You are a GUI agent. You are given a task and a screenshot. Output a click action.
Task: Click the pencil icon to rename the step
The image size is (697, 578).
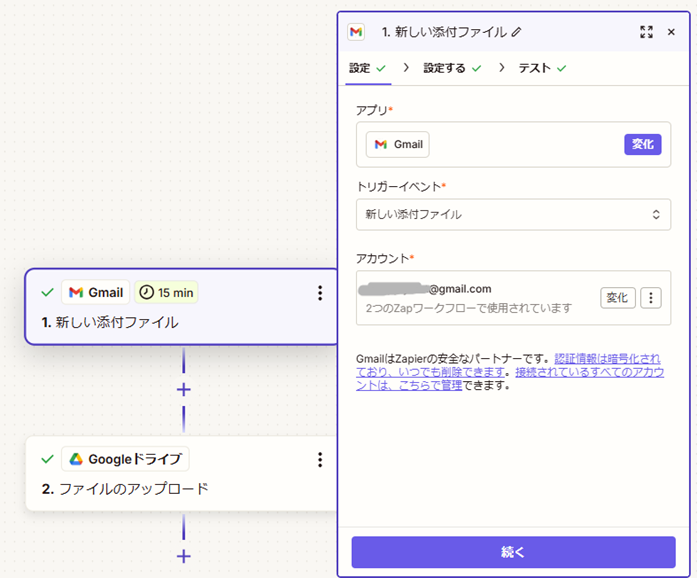[x=516, y=32]
